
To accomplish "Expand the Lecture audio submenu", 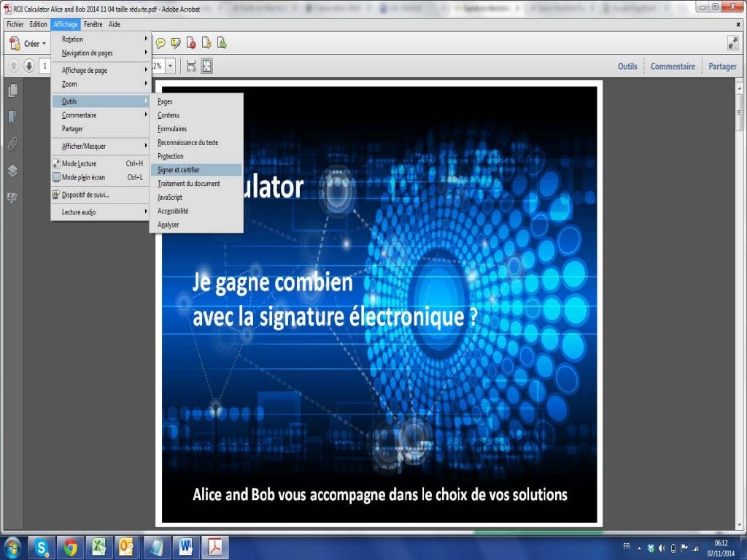I will pos(101,212).
